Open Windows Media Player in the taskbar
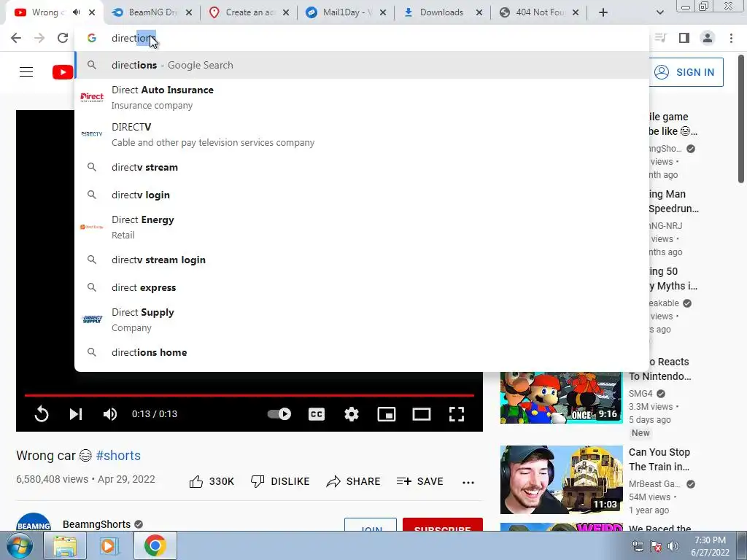Viewport: 747px width, 560px height. coord(108,545)
